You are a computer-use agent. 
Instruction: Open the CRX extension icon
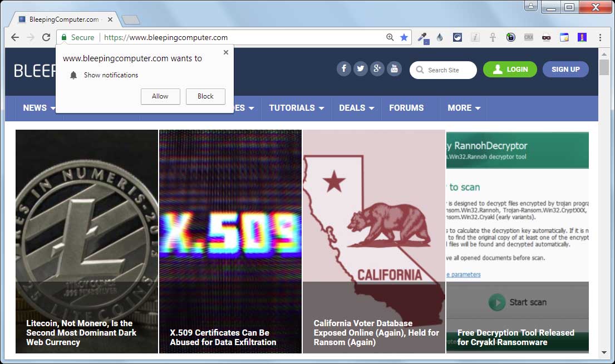(x=528, y=37)
